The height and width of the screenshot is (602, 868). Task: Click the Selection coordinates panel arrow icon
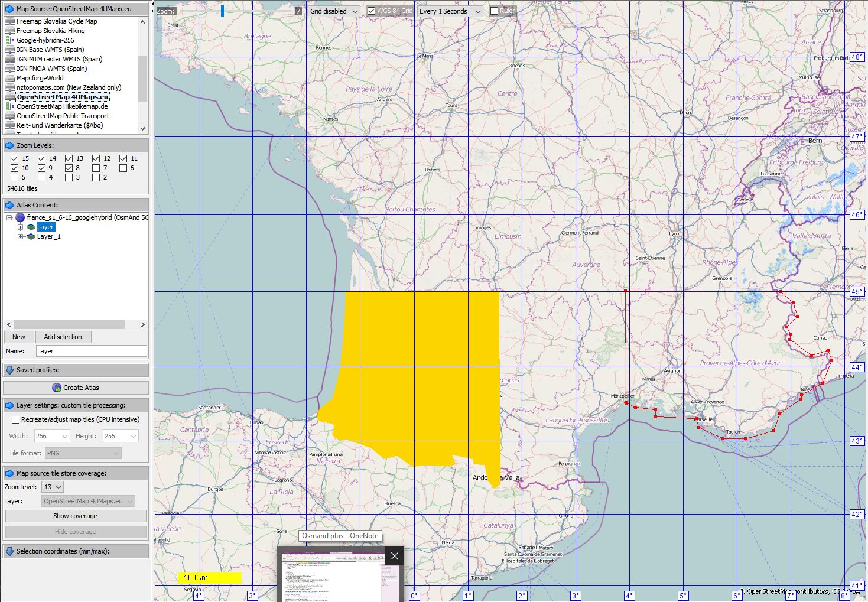tap(9, 551)
